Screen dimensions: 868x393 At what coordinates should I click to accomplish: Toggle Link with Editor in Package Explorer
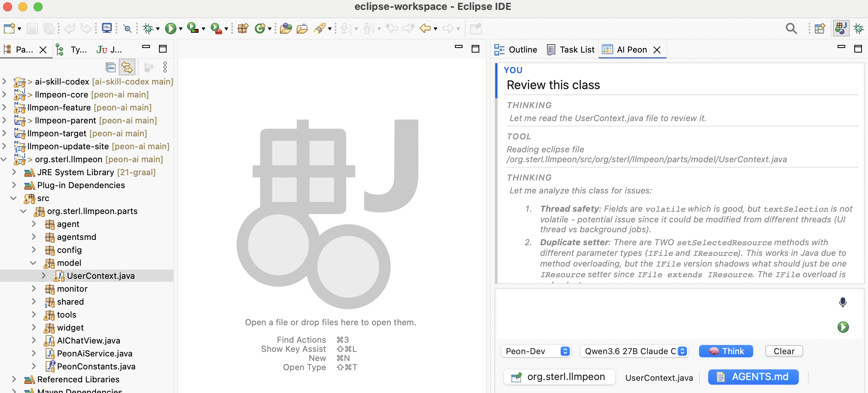(x=127, y=67)
